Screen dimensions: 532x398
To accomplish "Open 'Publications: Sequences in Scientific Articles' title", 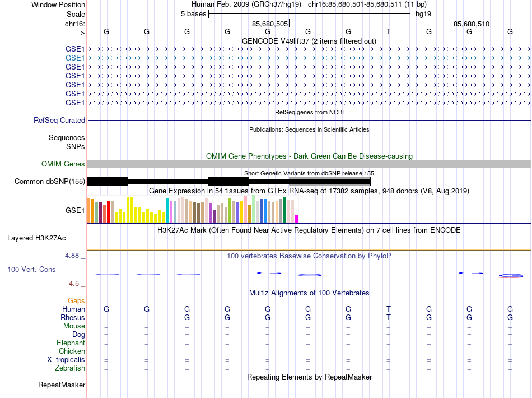I will coord(309,129).
